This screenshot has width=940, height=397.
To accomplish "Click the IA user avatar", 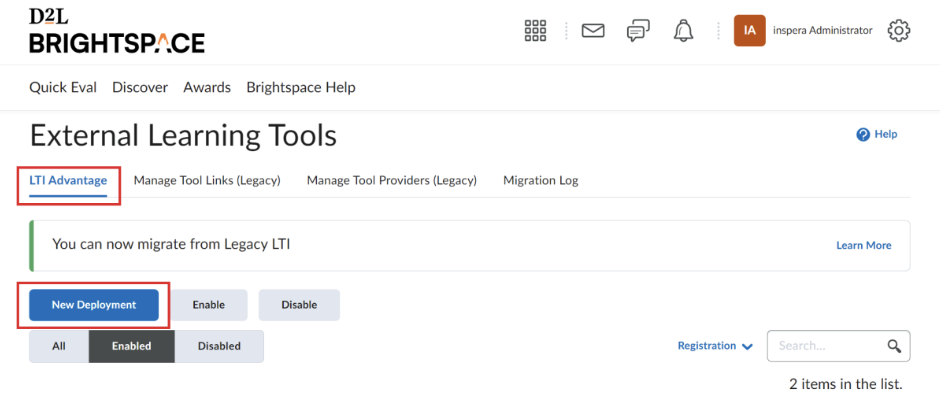I will [x=749, y=31].
